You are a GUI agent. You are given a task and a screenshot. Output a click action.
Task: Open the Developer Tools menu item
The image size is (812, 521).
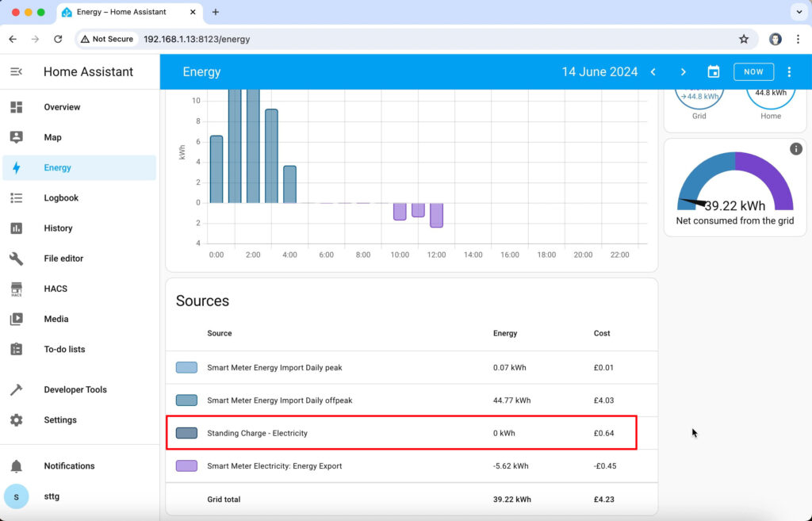click(79, 389)
